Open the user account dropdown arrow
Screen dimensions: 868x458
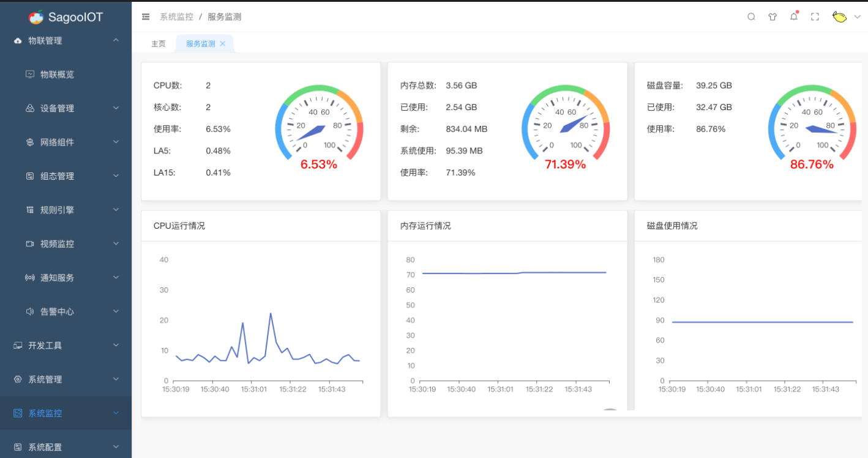click(x=857, y=17)
